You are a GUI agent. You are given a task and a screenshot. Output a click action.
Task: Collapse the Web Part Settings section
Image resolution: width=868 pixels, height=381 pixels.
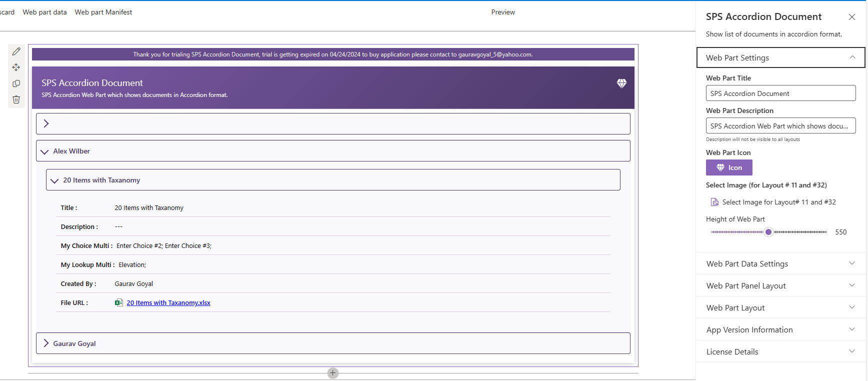pos(780,57)
